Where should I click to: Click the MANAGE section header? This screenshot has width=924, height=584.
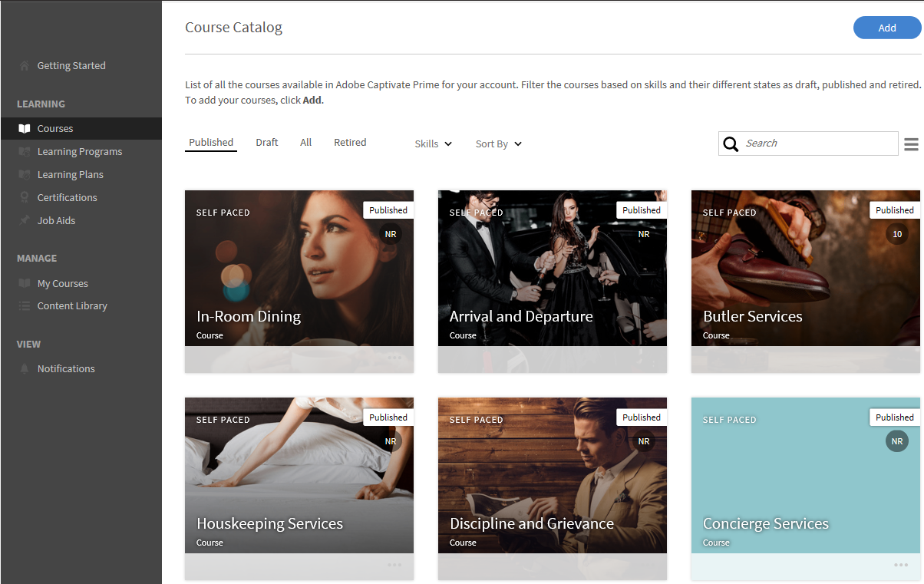pos(37,259)
